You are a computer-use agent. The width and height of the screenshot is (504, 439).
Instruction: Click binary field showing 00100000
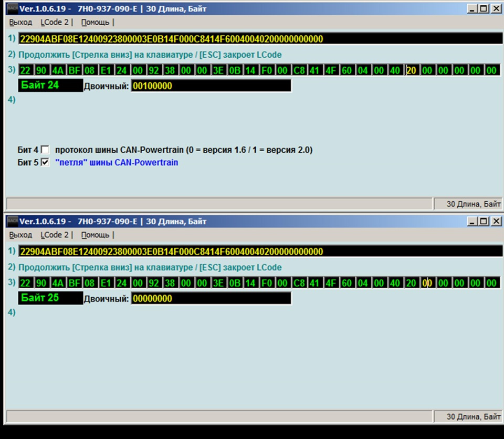tap(211, 86)
